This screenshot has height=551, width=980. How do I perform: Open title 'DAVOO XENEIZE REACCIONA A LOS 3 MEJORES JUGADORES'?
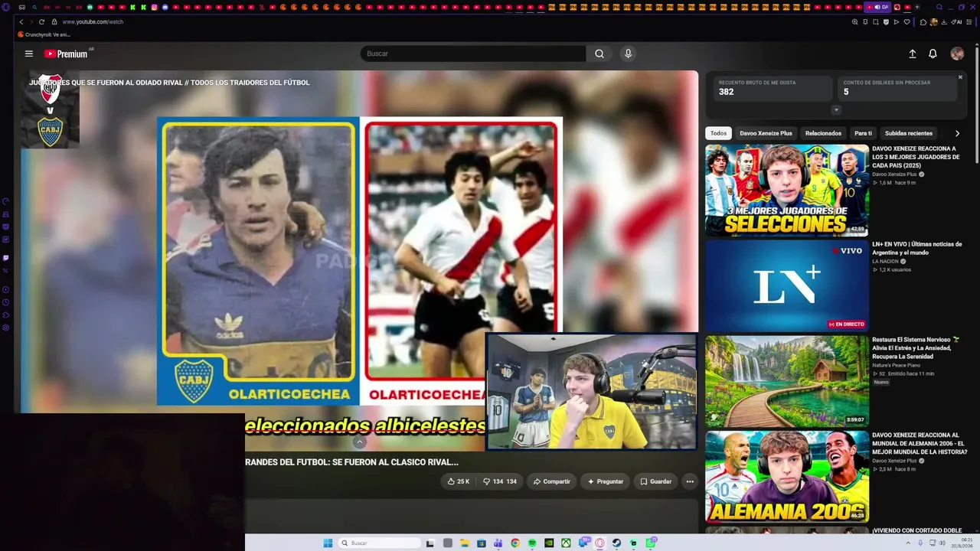[916, 157]
